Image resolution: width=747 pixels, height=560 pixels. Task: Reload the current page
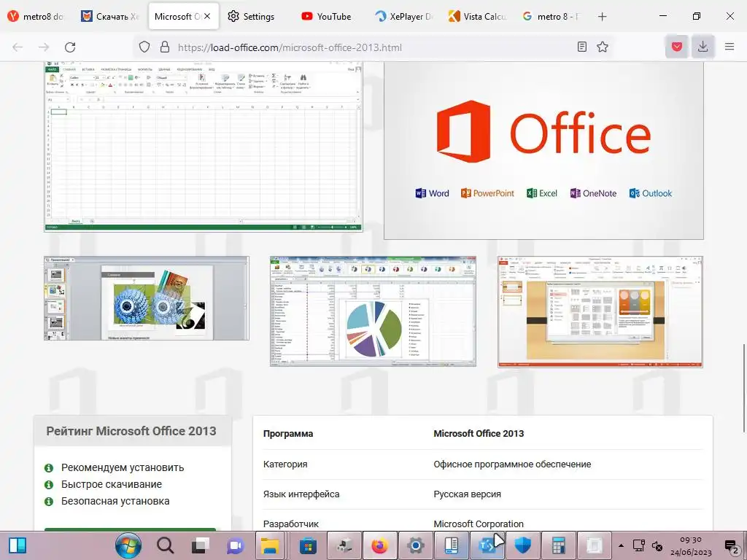(x=70, y=47)
